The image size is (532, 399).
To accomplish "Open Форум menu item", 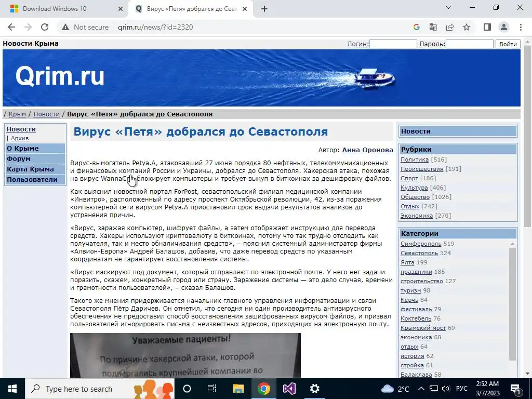I will pos(35,159).
